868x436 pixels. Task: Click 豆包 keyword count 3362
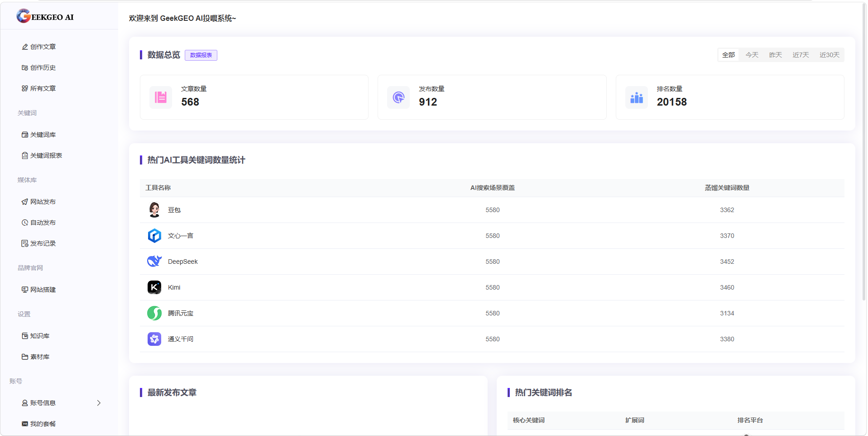(x=727, y=210)
